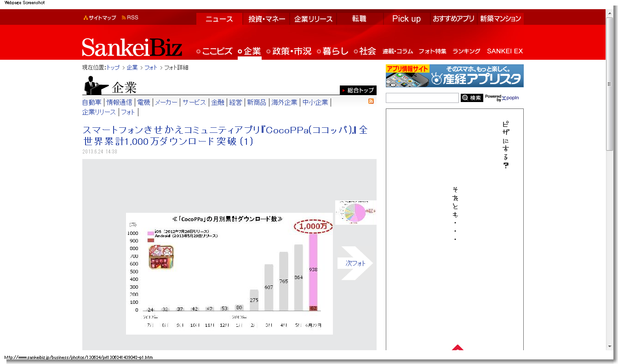This screenshot has height=364, width=618.
Task: Click the フォト詳細 breadcrumb text
Action: (176, 68)
